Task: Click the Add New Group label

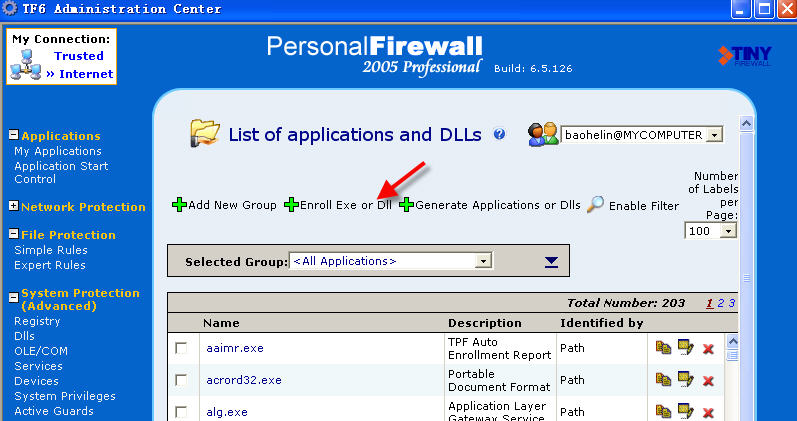Action: coord(232,205)
